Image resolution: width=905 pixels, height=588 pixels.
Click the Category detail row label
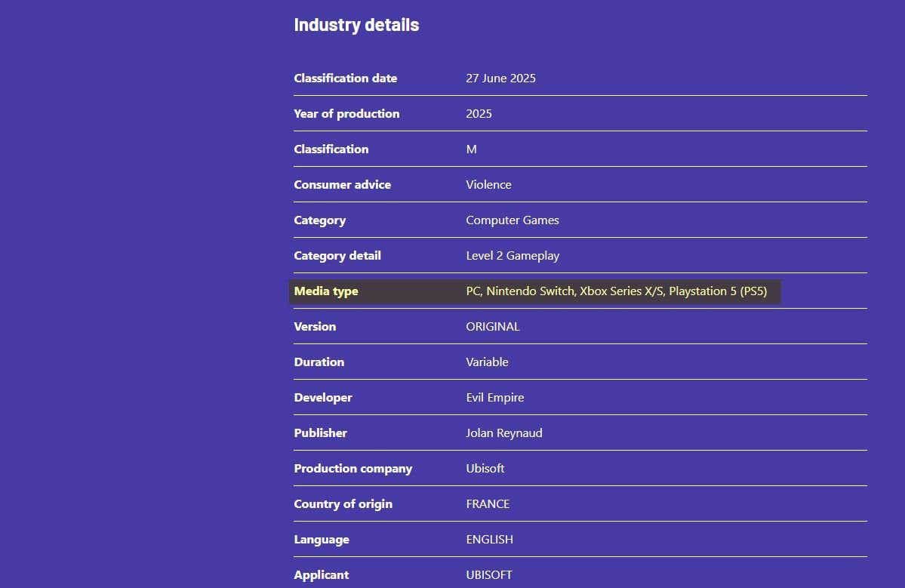337,256
